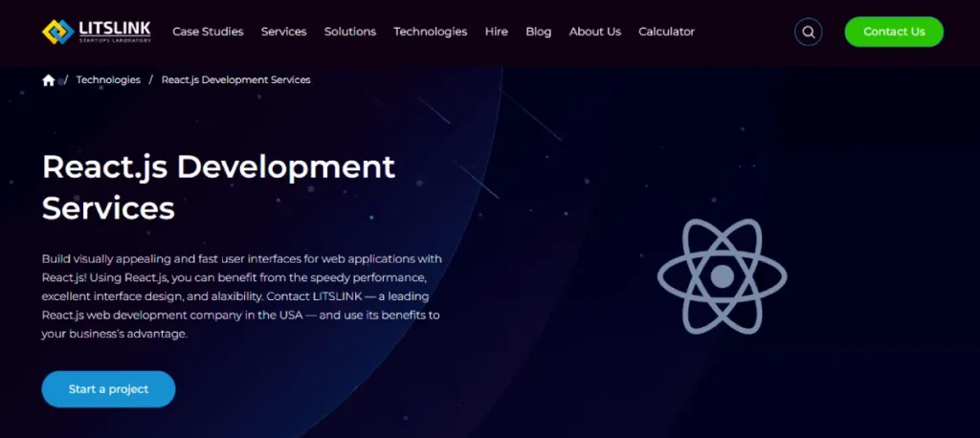Open the search magnifier icon
The width and height of the screenshot is (980, 438).
tap(808, 32)
